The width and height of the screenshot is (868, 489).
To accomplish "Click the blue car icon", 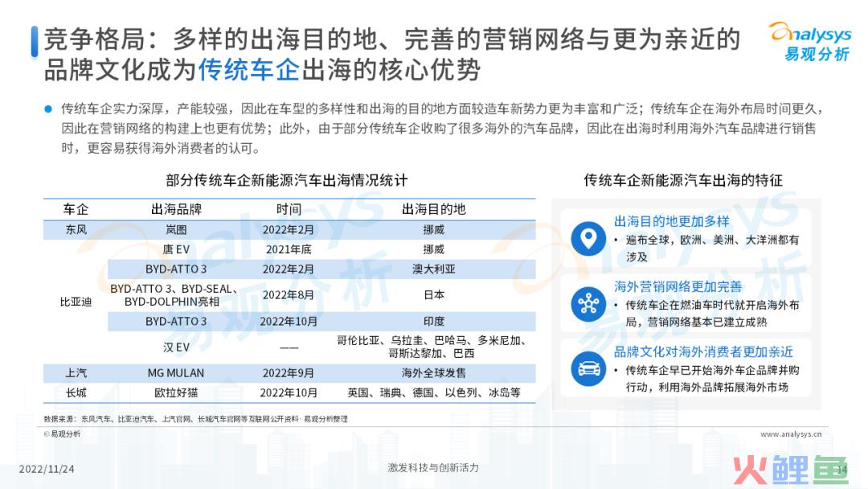I will 588,369.
